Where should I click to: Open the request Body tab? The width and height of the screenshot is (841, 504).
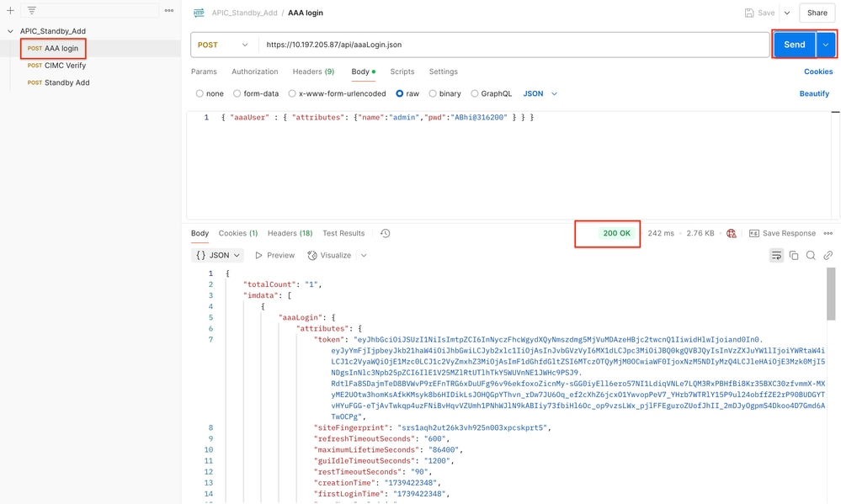click(363, 72)
